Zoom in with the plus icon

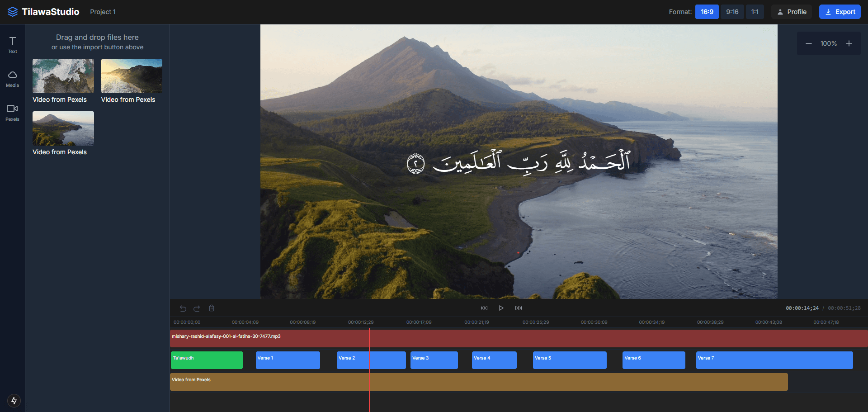click(849, 43)
